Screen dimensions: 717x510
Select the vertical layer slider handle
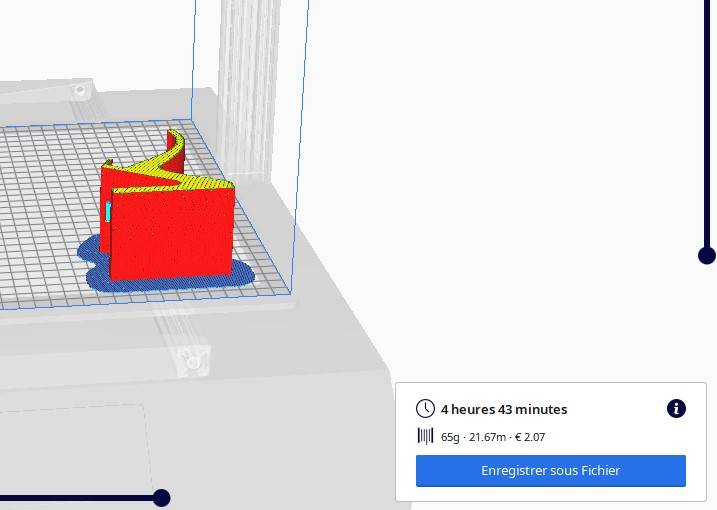[x=707, y=255]
